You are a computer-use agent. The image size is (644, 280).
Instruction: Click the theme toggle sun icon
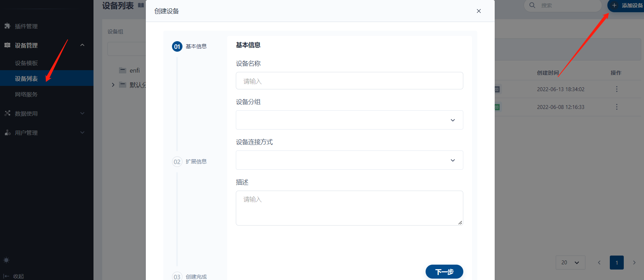pos(6,260)
